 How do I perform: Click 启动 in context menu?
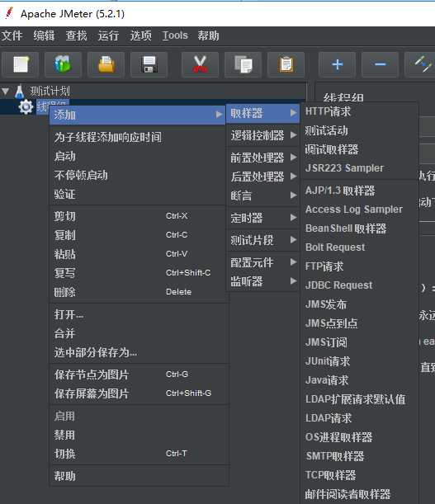click(138, 156)
